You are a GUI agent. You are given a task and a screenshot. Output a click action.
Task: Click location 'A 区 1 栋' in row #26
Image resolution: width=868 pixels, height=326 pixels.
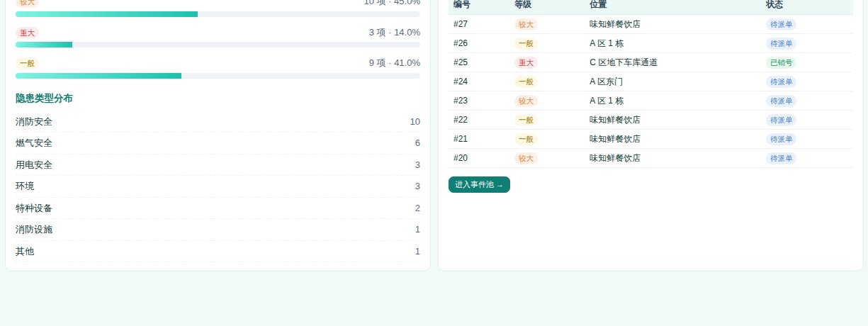[x=607, y=43]
